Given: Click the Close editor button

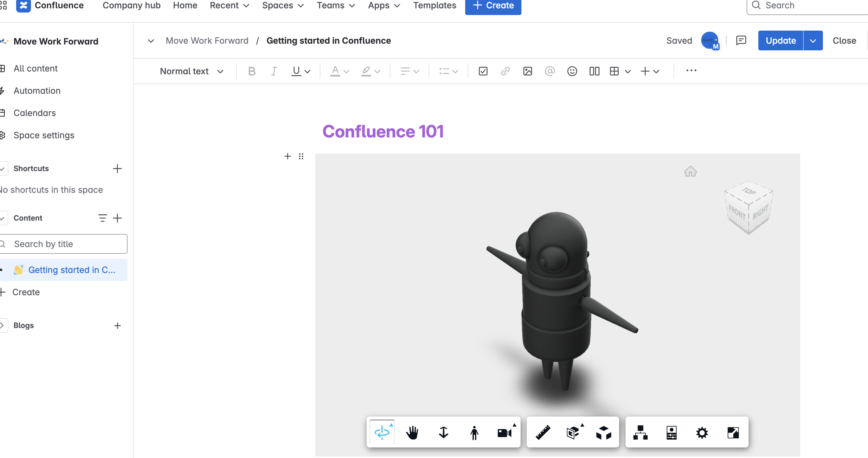Looking at the screenshot, I should pos(844,41).
